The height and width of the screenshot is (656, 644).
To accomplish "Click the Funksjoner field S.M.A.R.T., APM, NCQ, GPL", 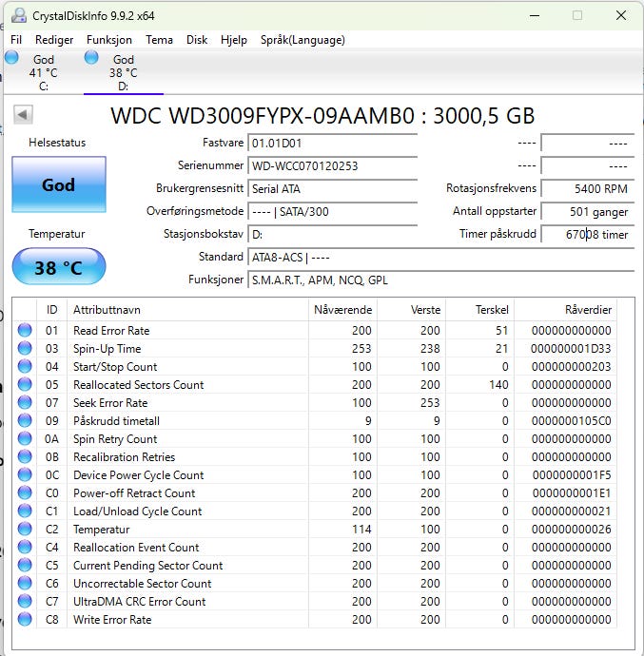I will [x=441, y=280].
